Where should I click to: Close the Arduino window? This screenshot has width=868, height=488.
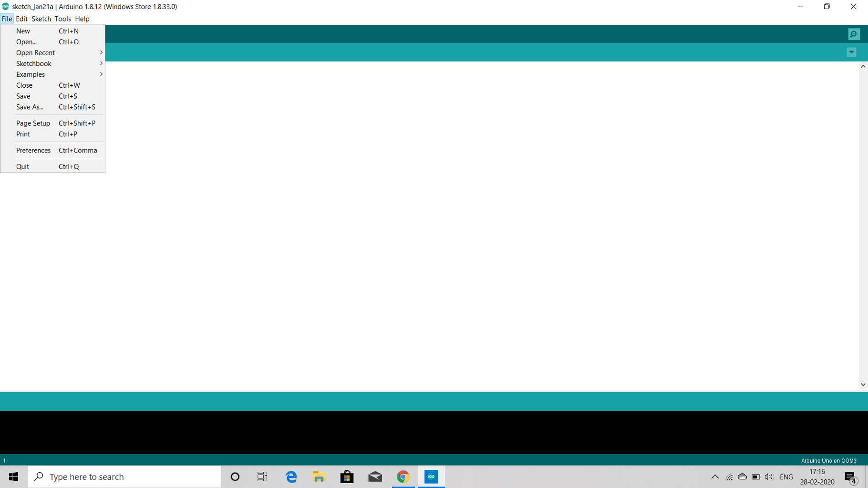pyautogui.click(x=854, y=7)
